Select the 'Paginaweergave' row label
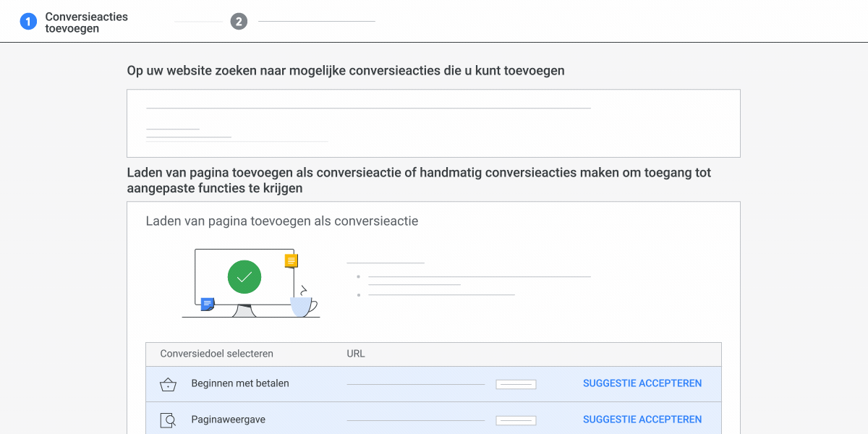The height and width of the screenshot is (434, 868). (228, 419)
